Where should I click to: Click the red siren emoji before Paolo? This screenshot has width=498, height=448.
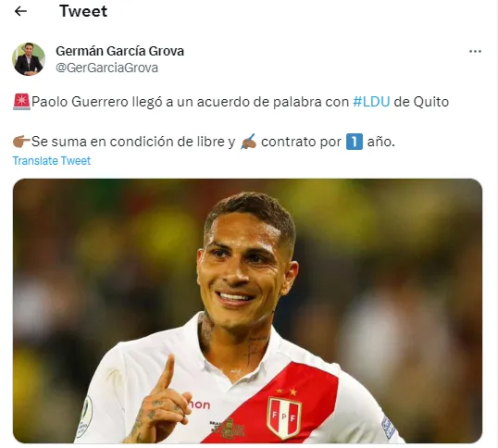21,102
